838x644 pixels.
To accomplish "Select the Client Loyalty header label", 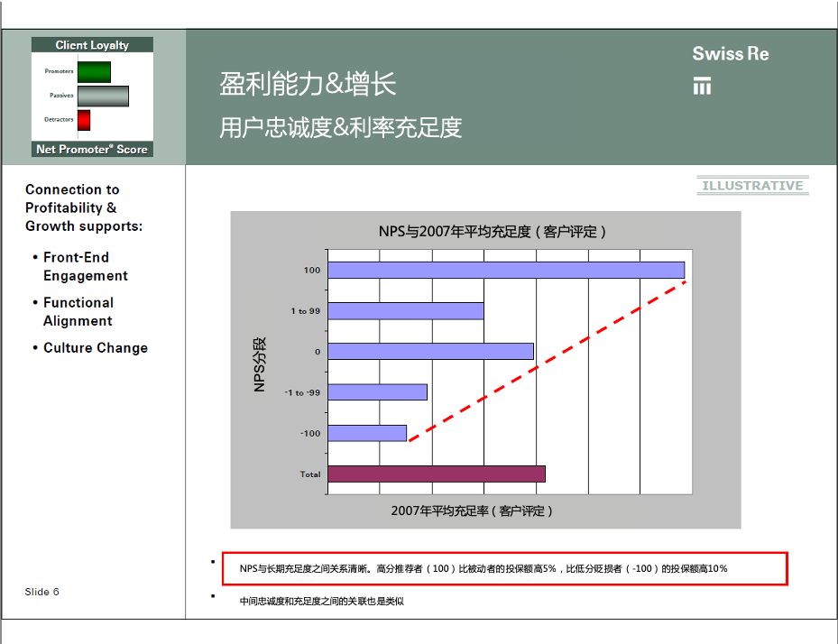I will (x=92, y=45).
